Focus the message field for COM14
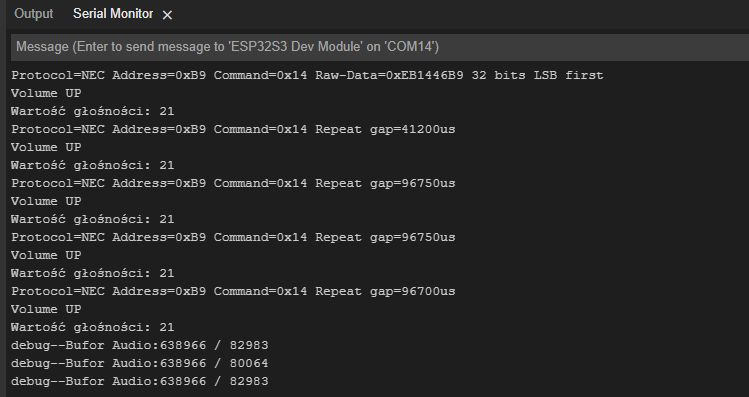The height and width of the screenshot is (397, 749). click(x=380, y=47)
